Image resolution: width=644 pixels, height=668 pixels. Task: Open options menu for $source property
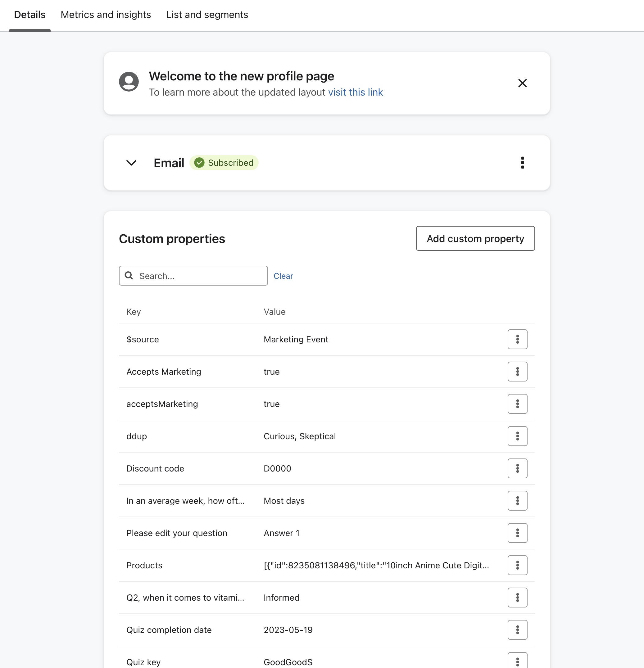click(517, 339)
